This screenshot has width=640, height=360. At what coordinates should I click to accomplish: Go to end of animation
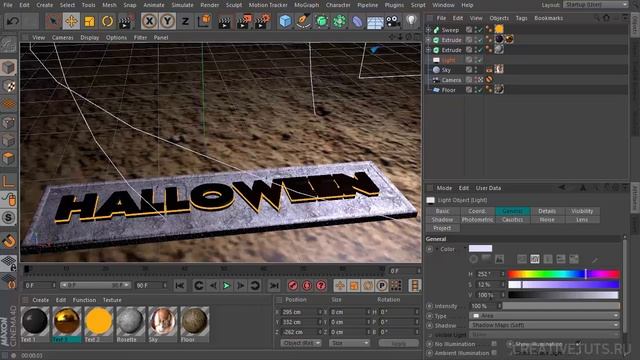click(x=274, y=286)
